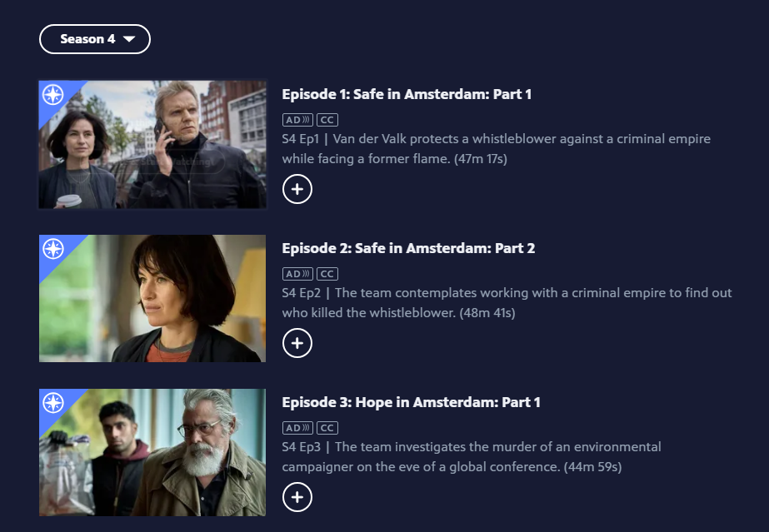Click the CC closed captions badge under Episode 1
The width and height of the screenshot is (769, 532).
[x=327, y=120]
